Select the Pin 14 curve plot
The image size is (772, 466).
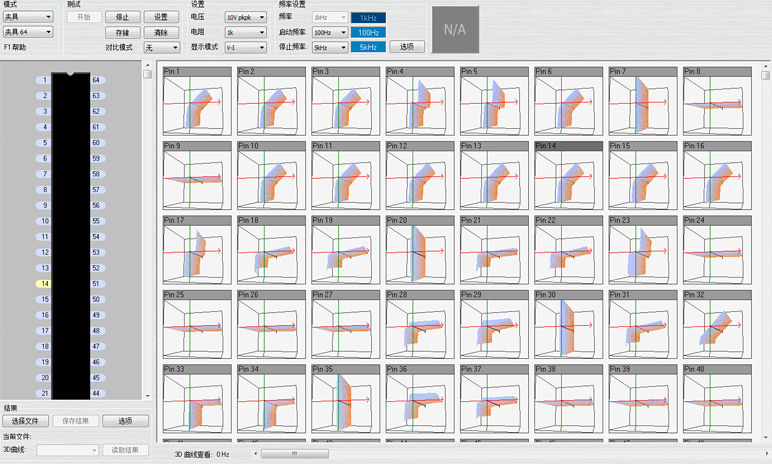[568, 180]
